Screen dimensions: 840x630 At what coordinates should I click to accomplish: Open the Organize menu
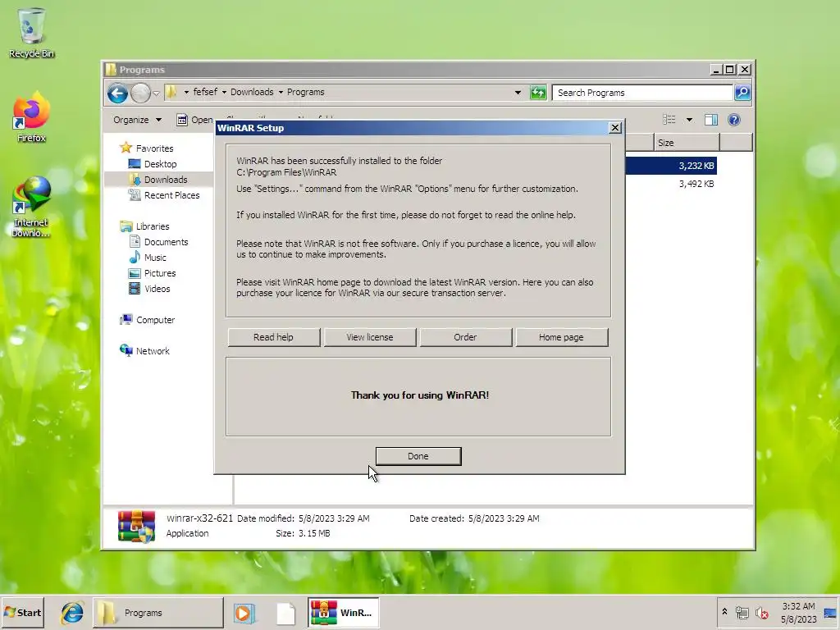tap(137, 120)
